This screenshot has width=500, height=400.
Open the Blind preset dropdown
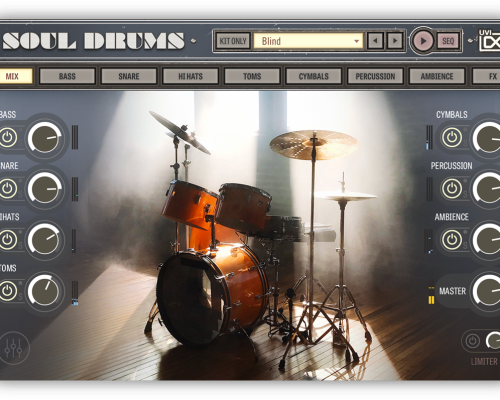click(308, 41)
